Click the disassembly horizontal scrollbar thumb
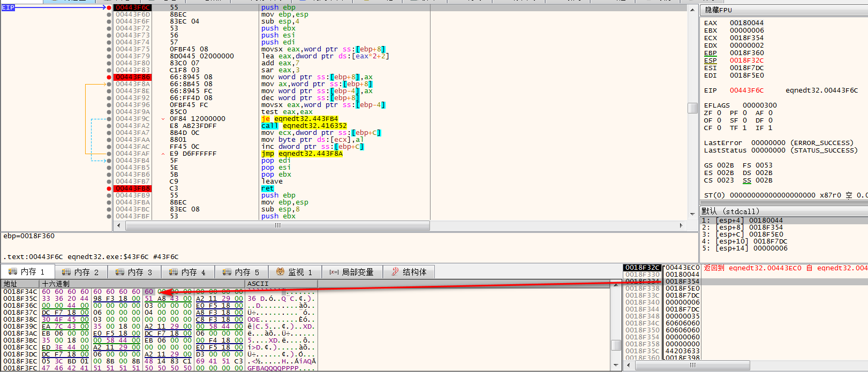 (277, 225)
